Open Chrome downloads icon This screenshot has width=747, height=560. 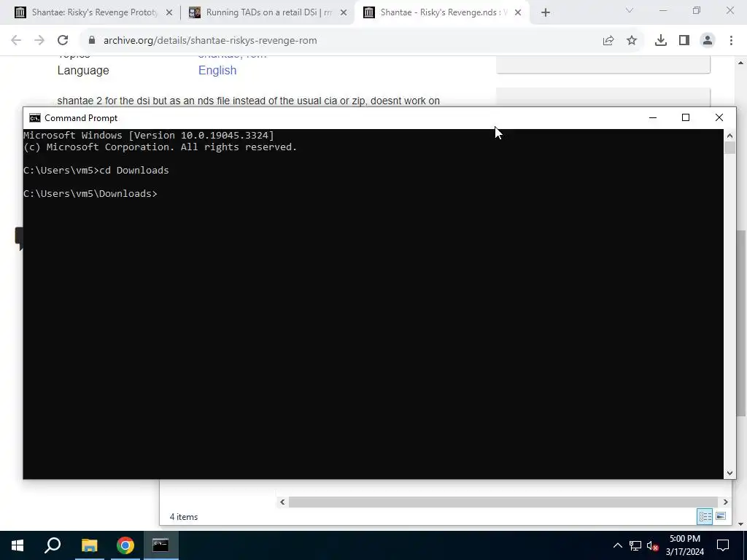661,41
